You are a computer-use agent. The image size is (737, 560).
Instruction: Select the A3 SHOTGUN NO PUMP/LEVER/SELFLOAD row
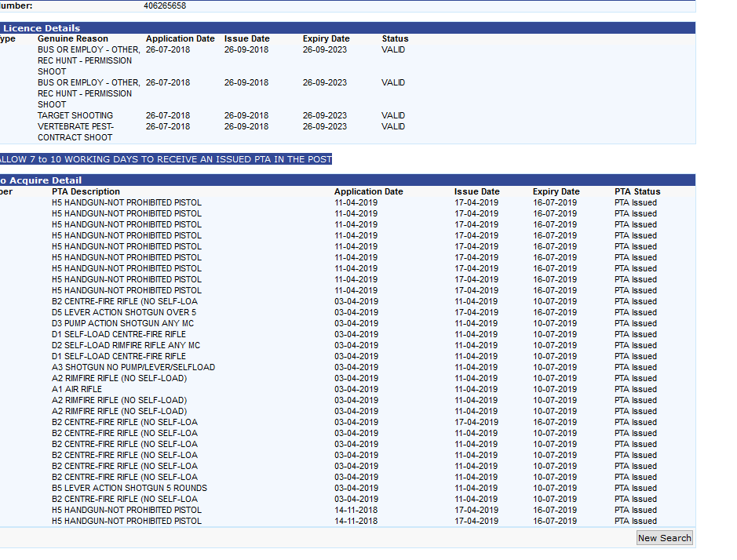pyautogui.click(x=133, y=367)
